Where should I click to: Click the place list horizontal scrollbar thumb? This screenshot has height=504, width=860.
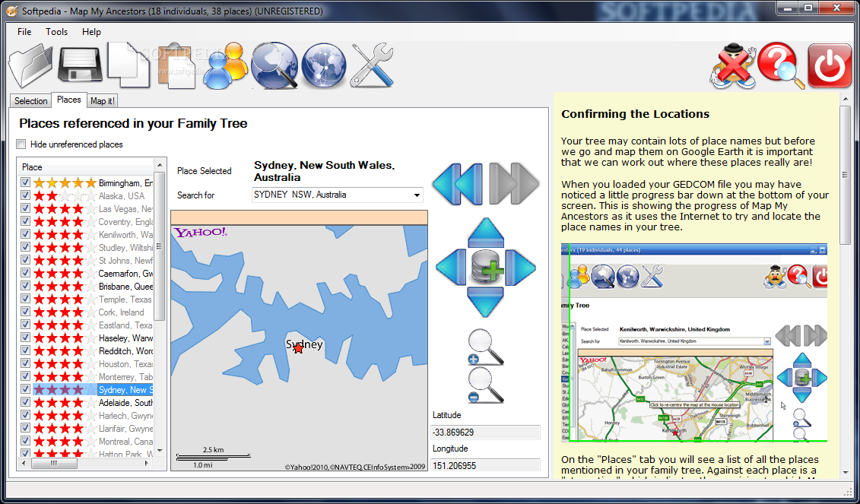(54, 464)
